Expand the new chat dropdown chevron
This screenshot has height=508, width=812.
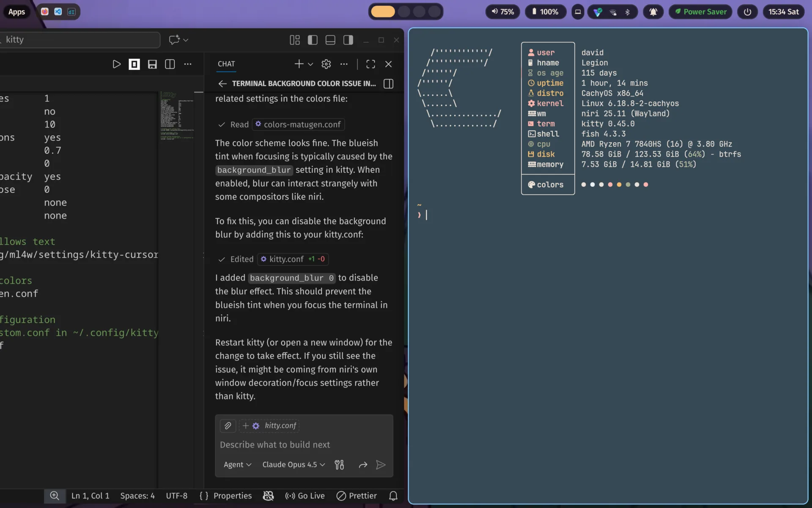(x=310, y=64)
